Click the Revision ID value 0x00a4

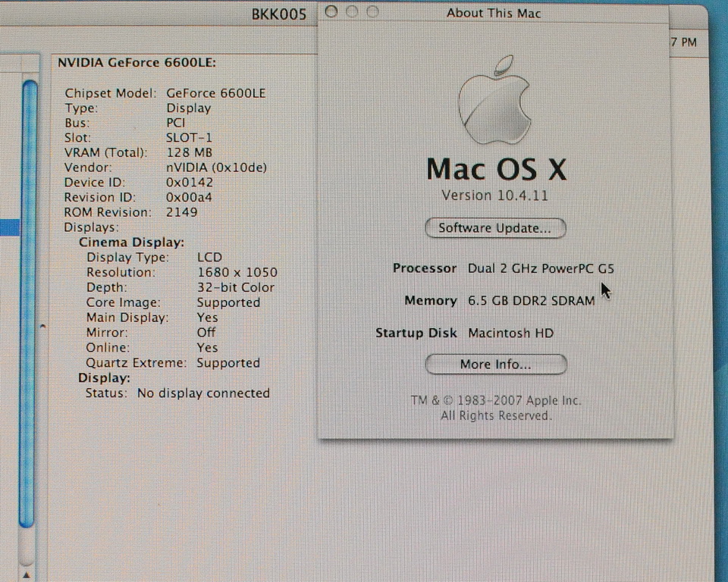pos(189,197)
